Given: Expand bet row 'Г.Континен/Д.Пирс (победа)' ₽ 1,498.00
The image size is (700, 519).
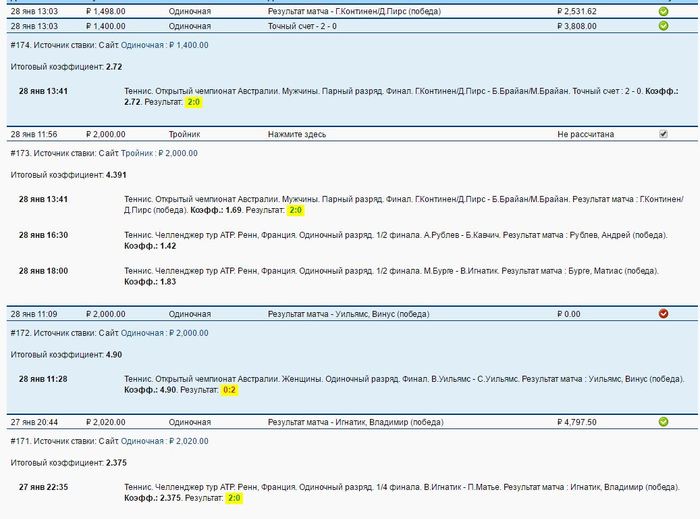Looking at the screenshot, I should tap(352, 12).
